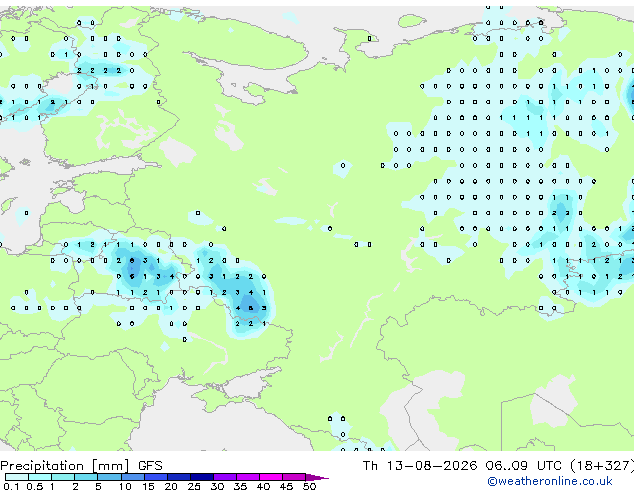This screenshot has width=634, height=490.
Task: Click the '30' legend value
Action: click(x=217, y=486)
